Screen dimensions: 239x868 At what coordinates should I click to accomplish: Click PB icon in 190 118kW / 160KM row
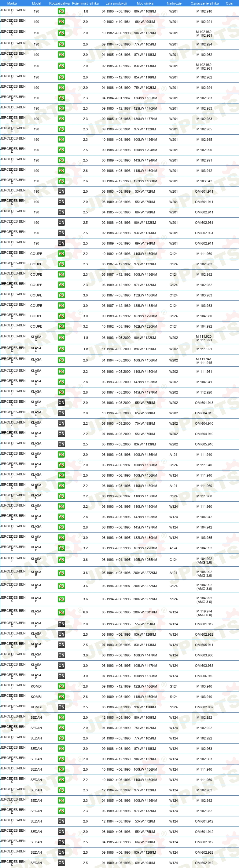point(61,171)
